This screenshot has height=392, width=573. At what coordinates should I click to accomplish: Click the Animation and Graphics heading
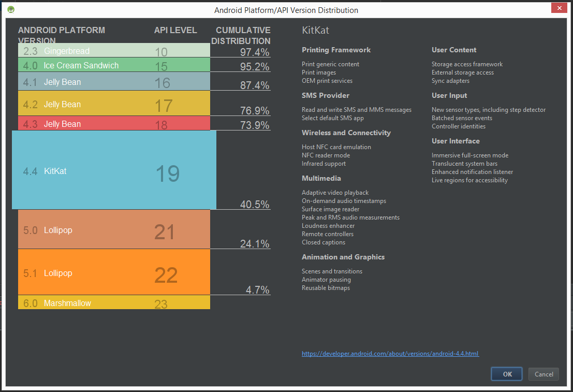pos(343,257)
